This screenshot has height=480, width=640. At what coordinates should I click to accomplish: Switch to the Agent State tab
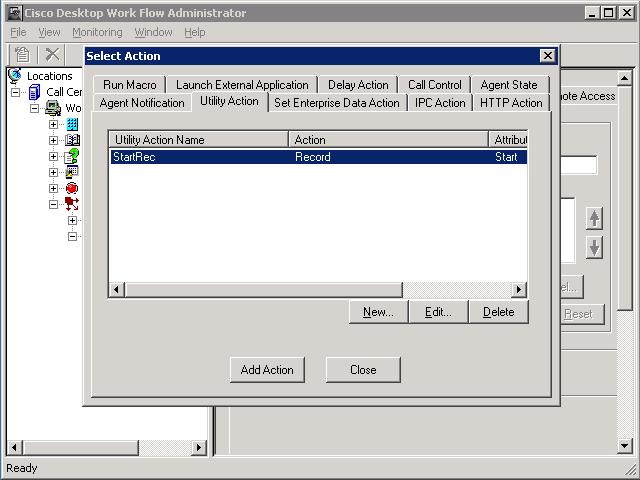(509, 85)
